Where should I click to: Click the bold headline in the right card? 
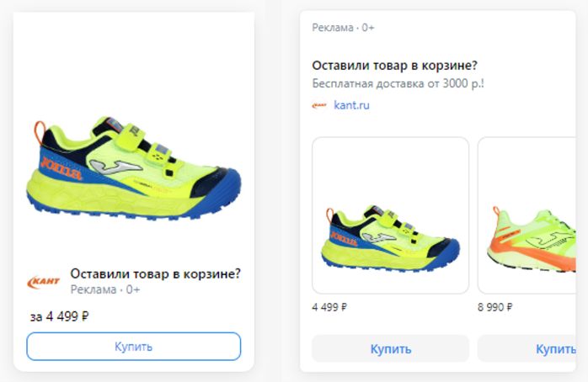point(395,66)
